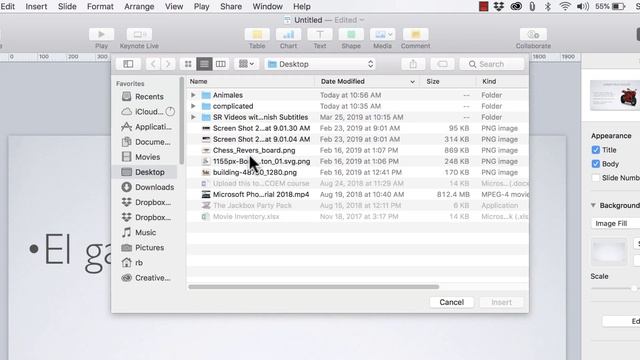Open the Media toolbar button
Viewport: 640px width, 360px height.
pos(382,35)
